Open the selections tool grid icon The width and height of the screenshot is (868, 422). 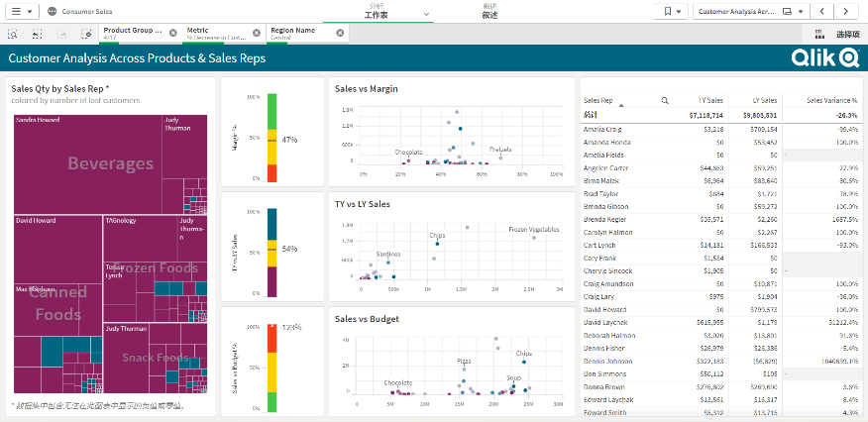pyautogui.click(x=818, y=34)
